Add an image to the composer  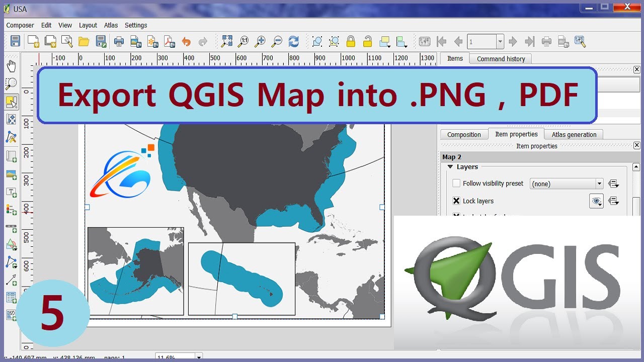coord(11,174)
